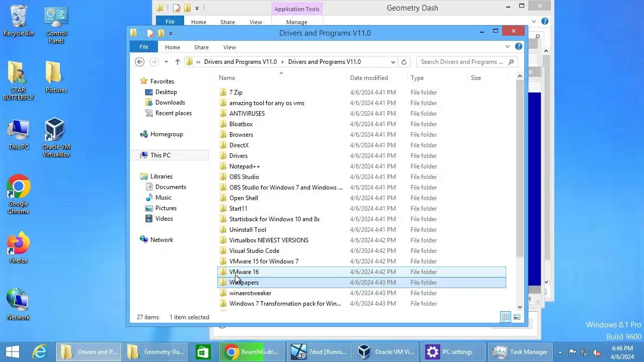The image size is (644, 362).
Task: Switch to details view layout icon
Action: [x=505, y=317]
